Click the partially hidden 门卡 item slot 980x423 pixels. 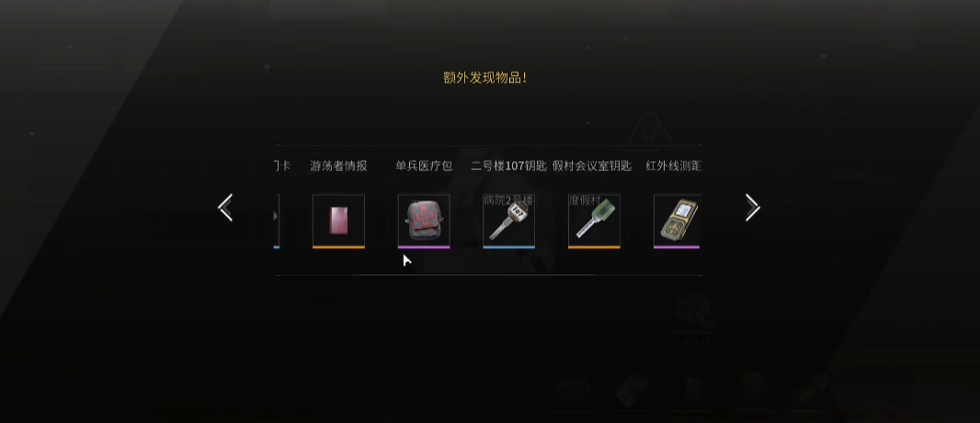coord(276,221)
